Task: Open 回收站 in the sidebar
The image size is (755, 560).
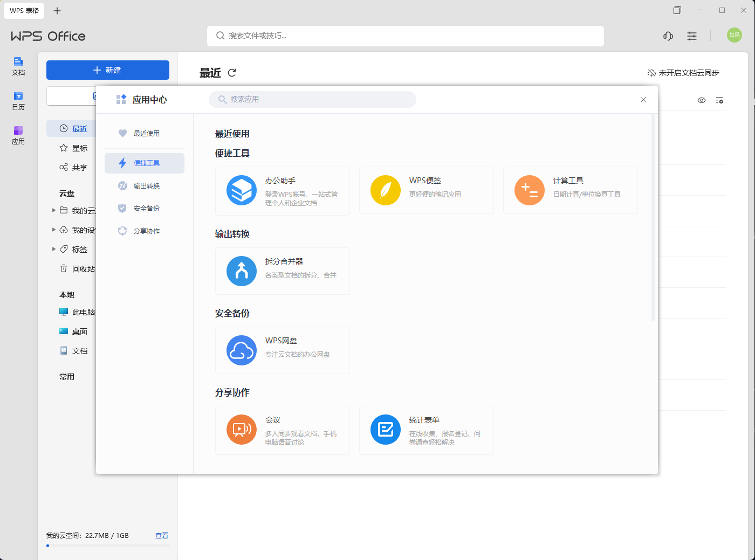Action: pyautogui.click(x=77, y=269)
